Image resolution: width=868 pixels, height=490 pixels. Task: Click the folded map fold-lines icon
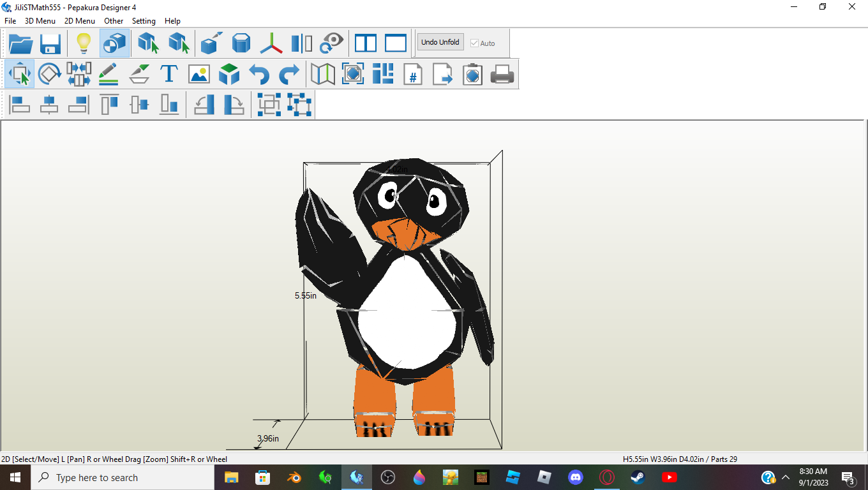tap(323, 74)
